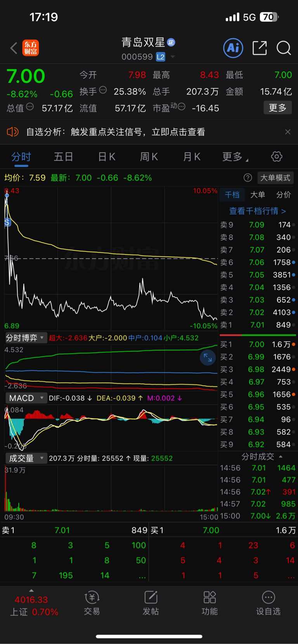Tap the L2 level badge
This screenshot has width=298, height=644.
click(161, 57)
